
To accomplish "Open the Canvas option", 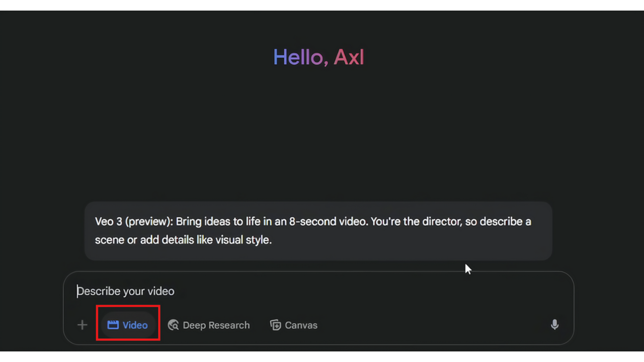I will tap(294, 325).
